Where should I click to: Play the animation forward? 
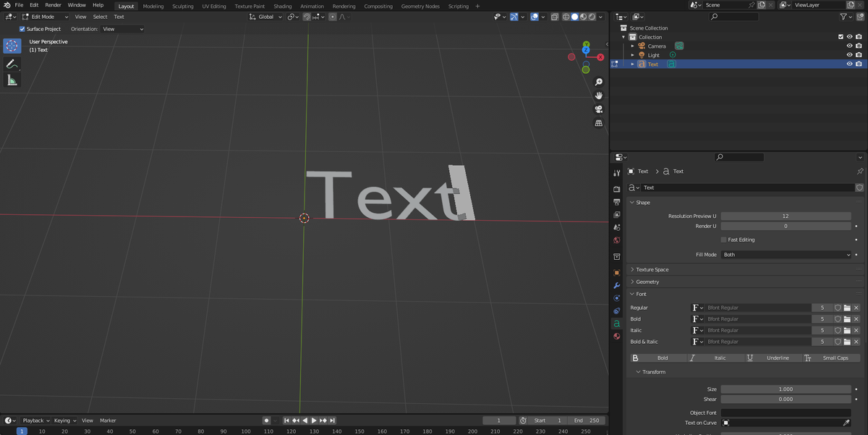pos(314,421)
